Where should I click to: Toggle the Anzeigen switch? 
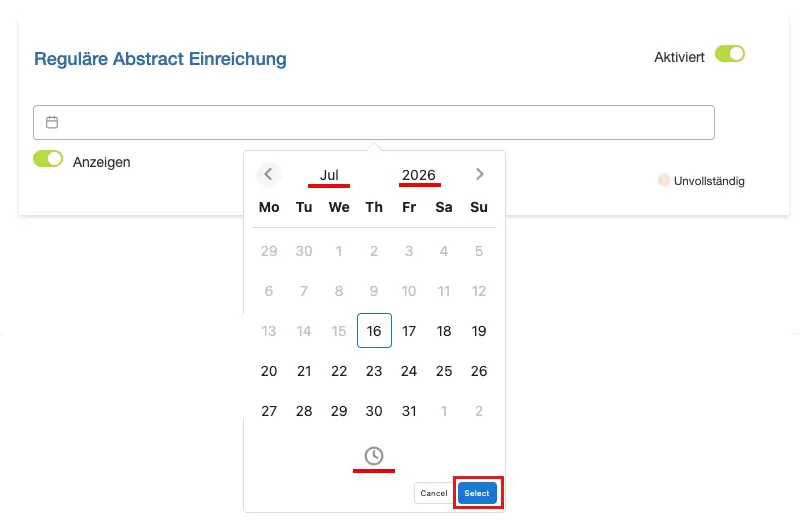click(x=48, y=159)
